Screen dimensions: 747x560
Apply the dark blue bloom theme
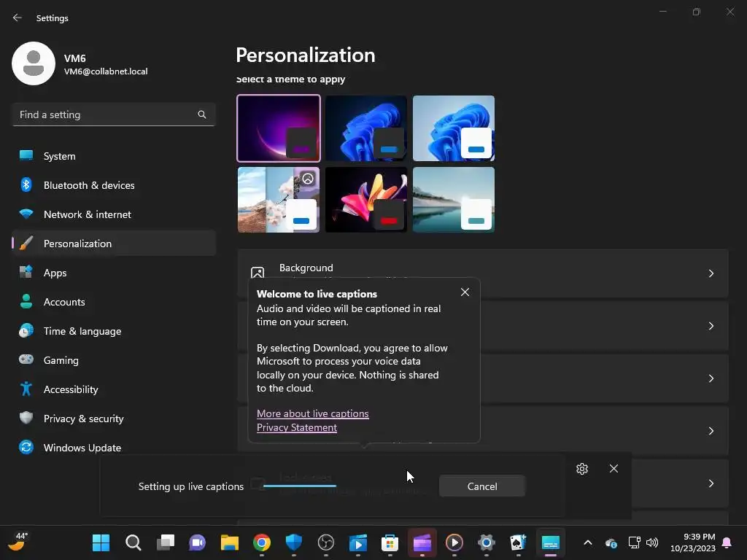tap(366, 128)
